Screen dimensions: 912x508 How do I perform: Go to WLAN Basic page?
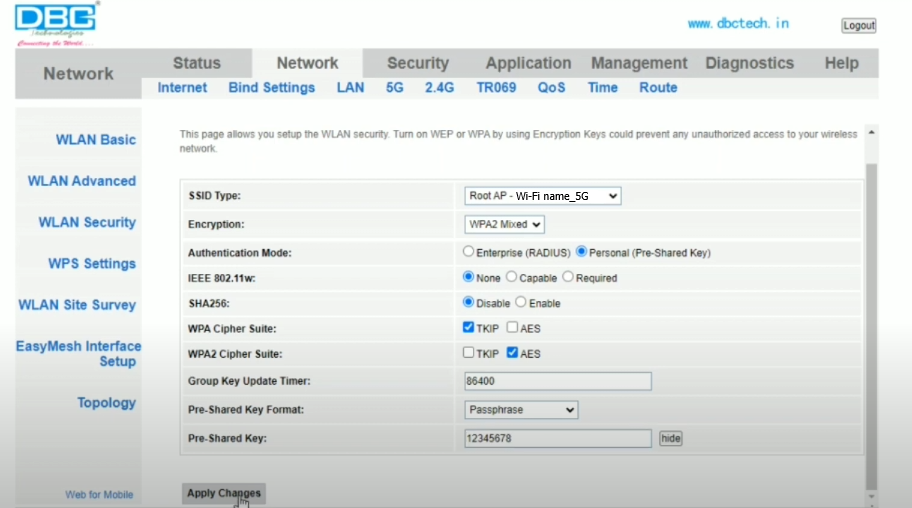pyautogui.click(x=95, y=140)
